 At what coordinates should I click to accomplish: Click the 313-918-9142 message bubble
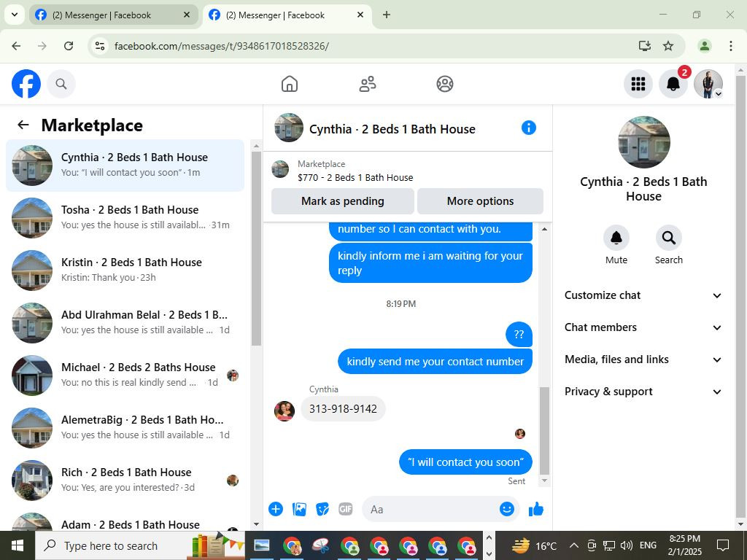pyautogui.click(x=343, y=408)
